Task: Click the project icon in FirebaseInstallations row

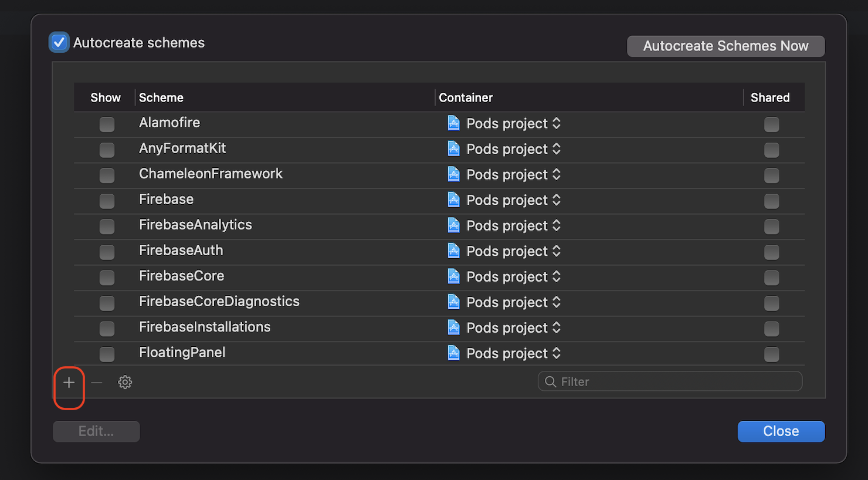Action: (453, 327)
